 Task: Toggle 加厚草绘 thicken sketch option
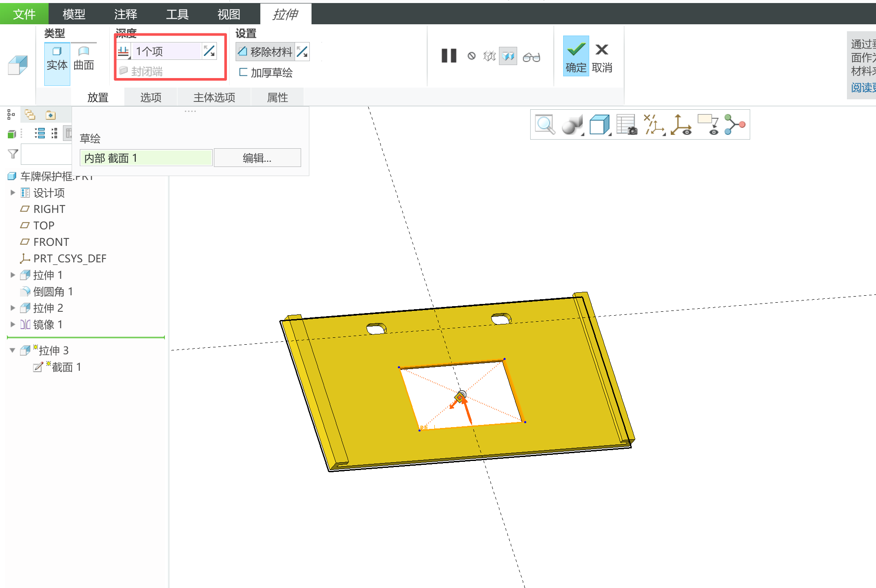[266, 72]
